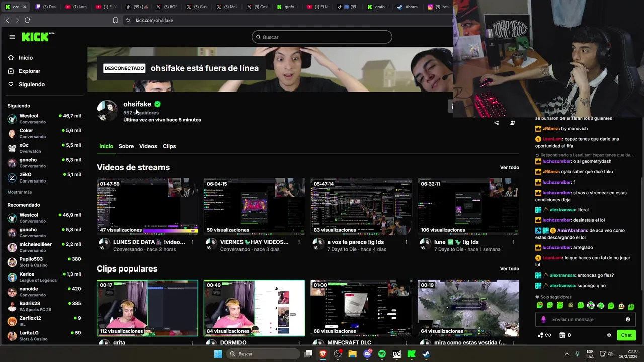Screen dimensions: 644x362
Task: Play the MINECRAFT DLC clip thumbnail
Action: [361, 308]
